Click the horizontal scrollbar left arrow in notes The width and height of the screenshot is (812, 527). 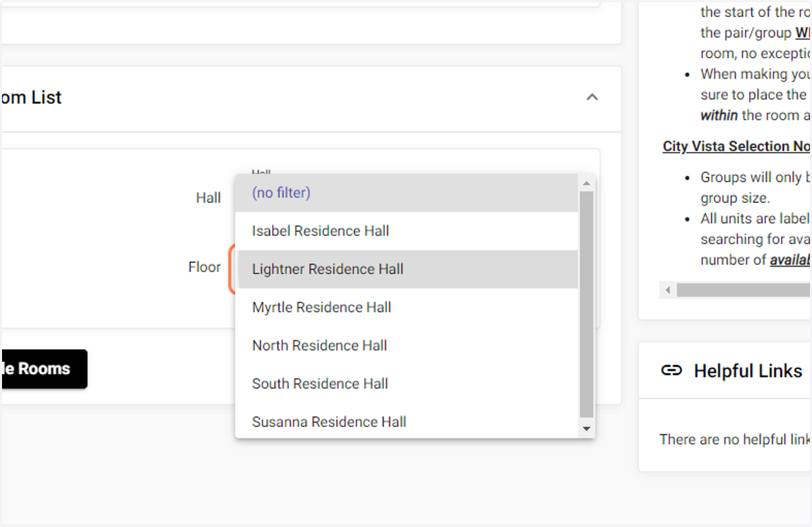(x=668, y=290)
